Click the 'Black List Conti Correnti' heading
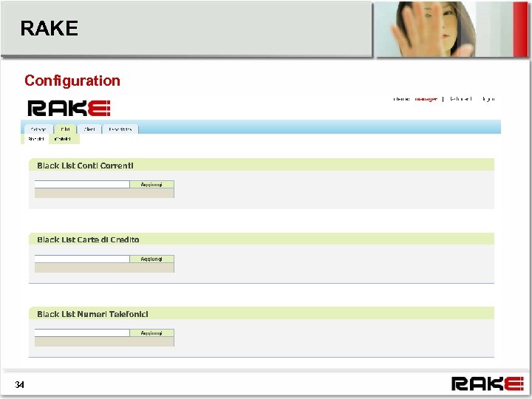The height and width of the screenshot is (399, 532). [x=85, y=166]
